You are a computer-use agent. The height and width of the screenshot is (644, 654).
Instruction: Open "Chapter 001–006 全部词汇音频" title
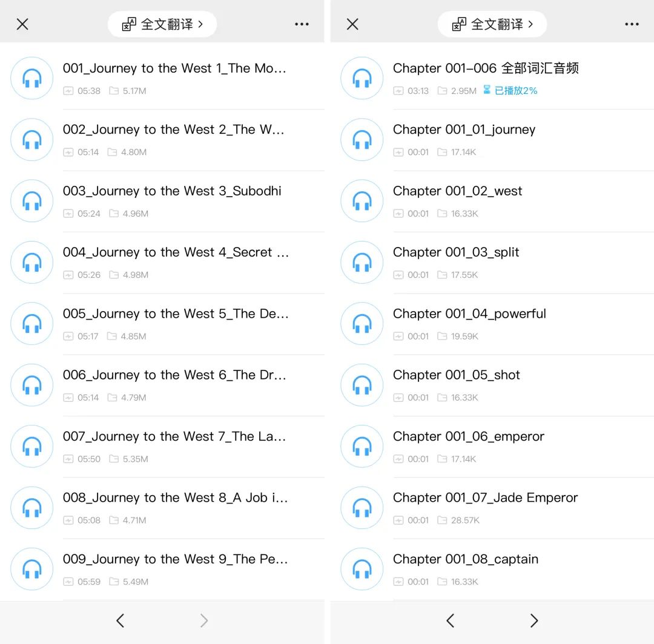tap(486, 68)
